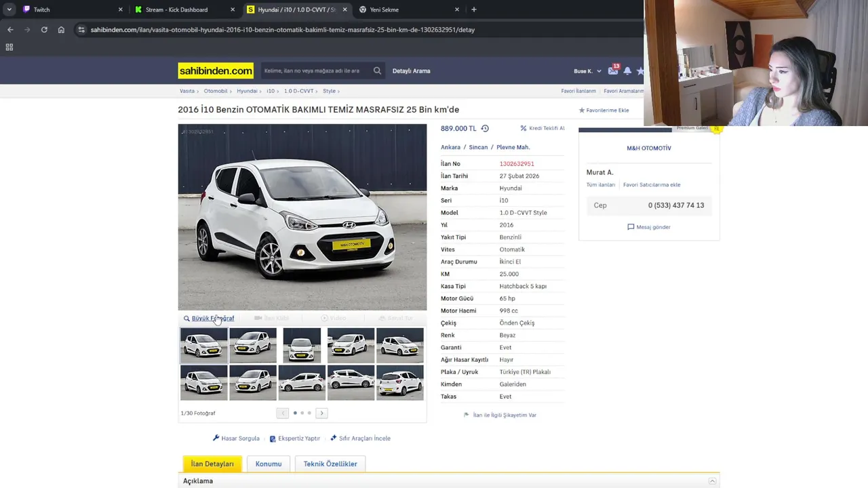Click Plevne Mah. neighborhood link
The width and height of the screenshot is (868, 488).
click(x=513, y=147)
